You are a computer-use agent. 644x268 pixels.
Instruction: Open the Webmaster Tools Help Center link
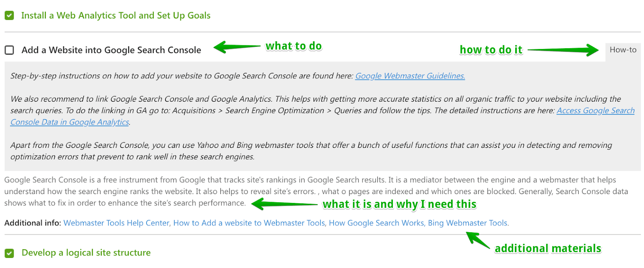pos(116,223)
